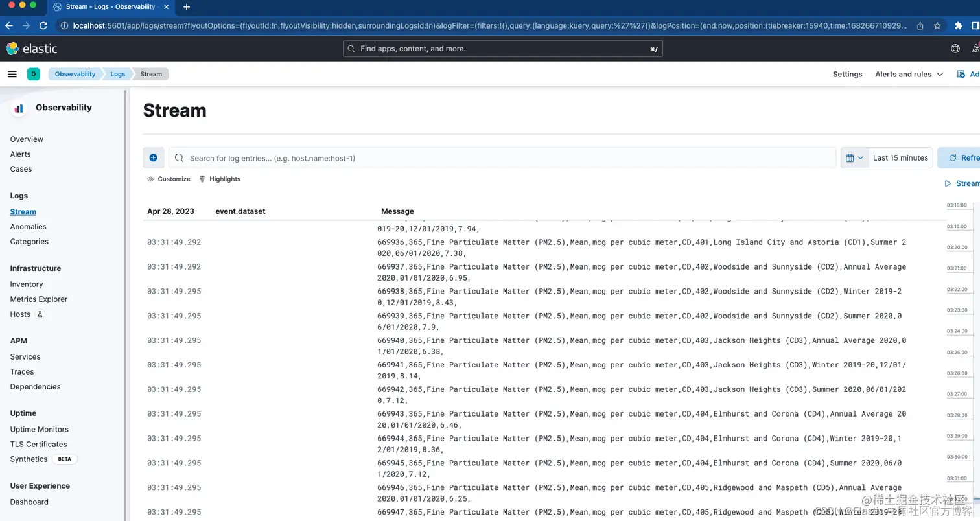Open Alerts in the sidebar
980x521 pixels.
pos(20,154)
